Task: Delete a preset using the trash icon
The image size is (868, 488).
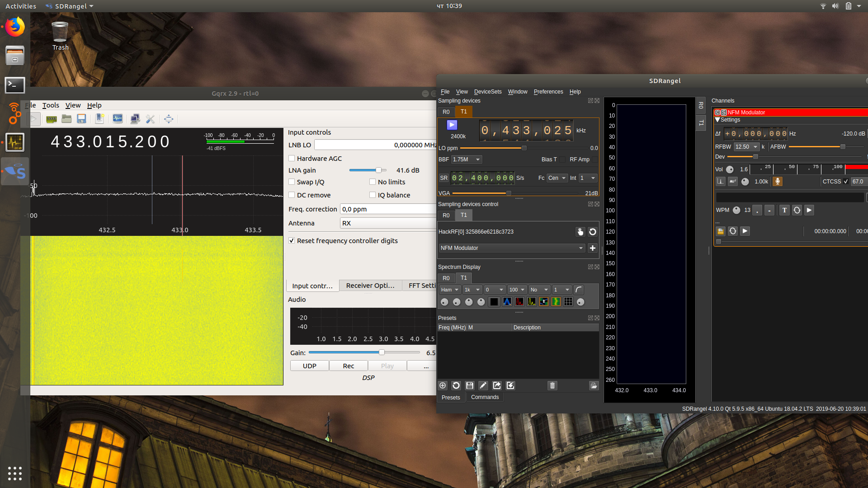Action: (x=552, y=385)
